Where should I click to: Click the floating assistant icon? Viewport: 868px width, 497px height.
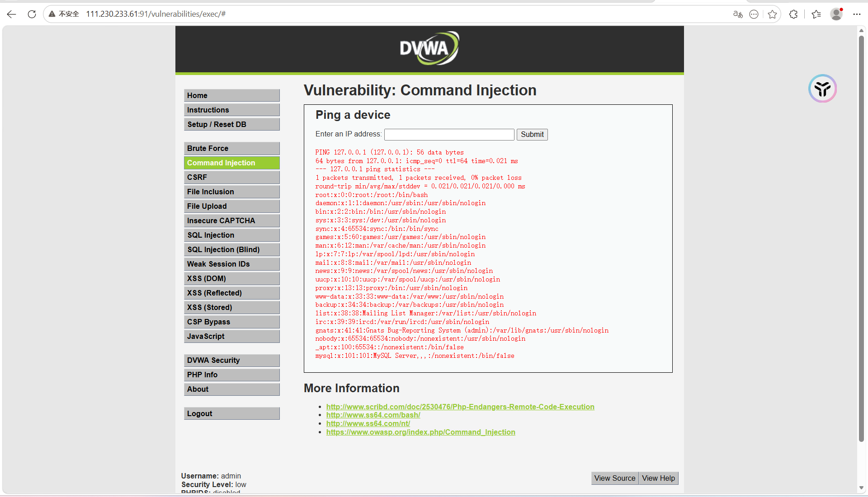click(822, 89)
